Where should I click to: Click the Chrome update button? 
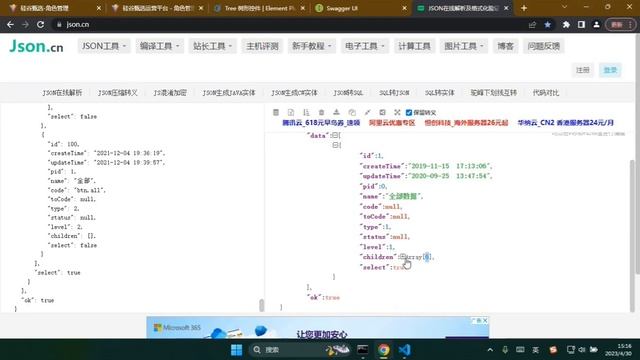click(x=620, y=25)
